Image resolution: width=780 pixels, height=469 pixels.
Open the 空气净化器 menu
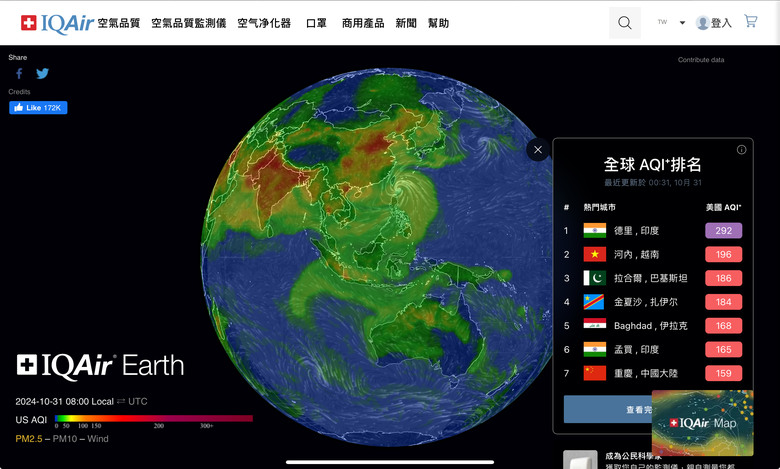(x=264, y=23)
